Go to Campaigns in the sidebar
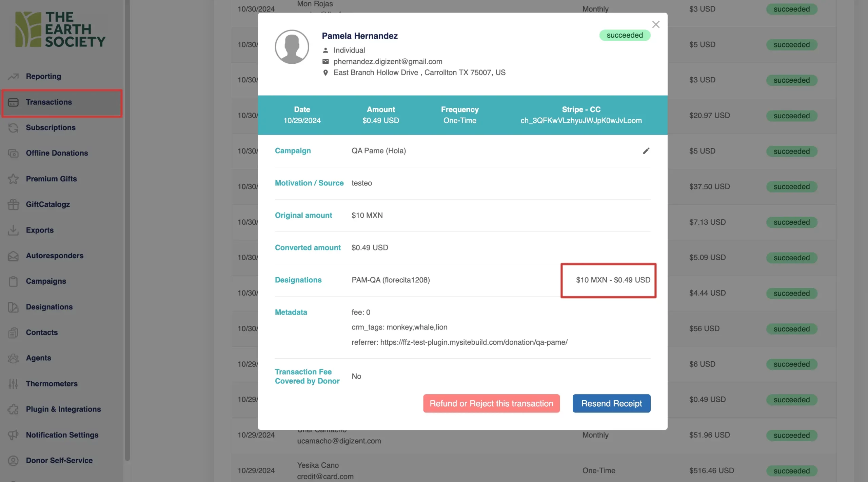868x482 pixels. click(46, 281)
